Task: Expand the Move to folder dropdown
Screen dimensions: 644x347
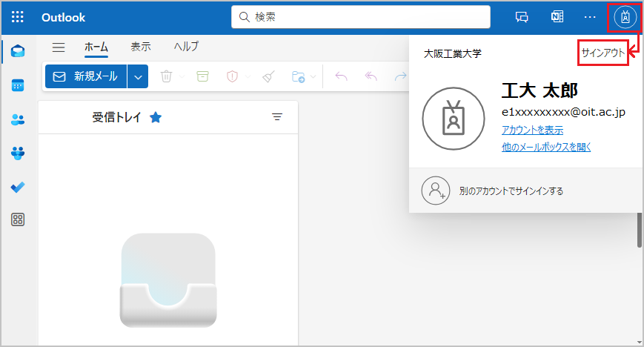Action: [x=314, y=76]
